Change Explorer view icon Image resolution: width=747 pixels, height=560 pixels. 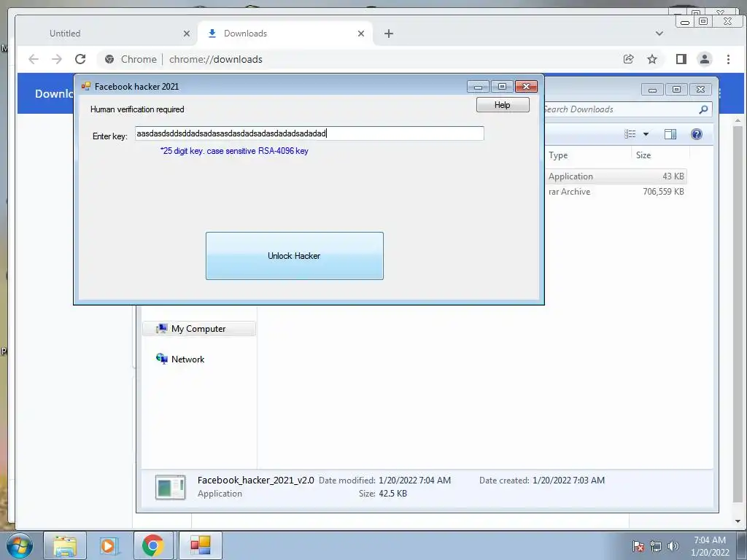(x=630, y=134)
